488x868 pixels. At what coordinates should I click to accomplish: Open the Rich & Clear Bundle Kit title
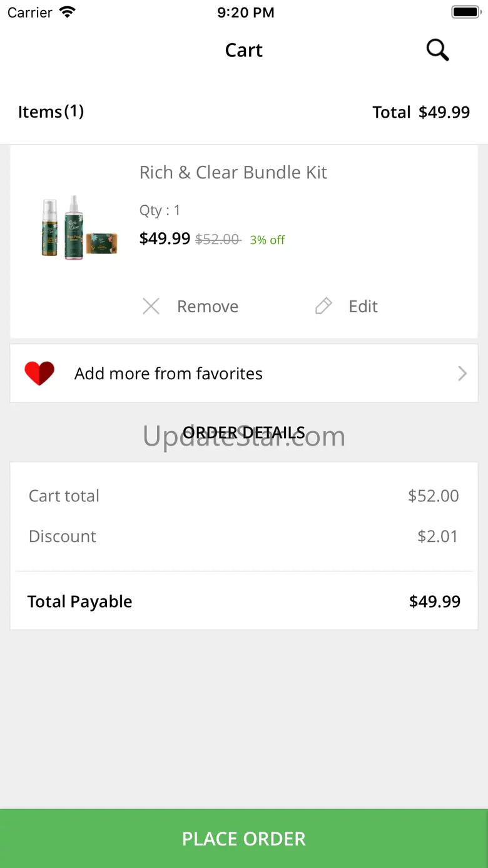(x=233, y=172)
